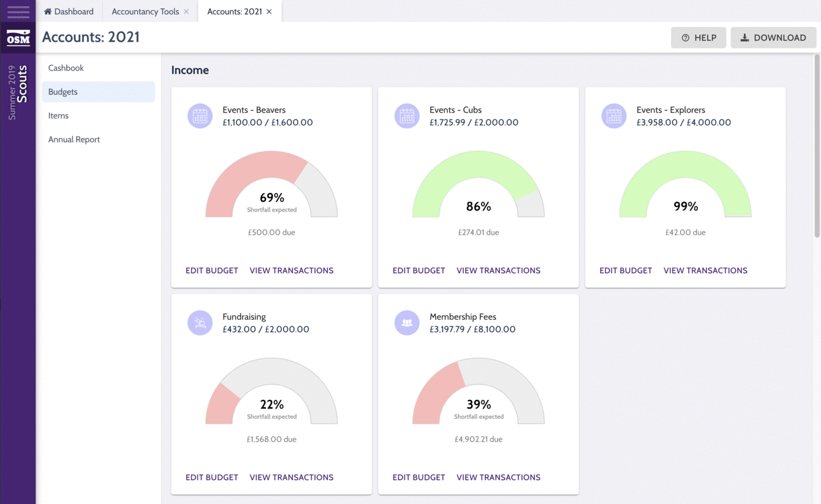Screen dimensions: 821x504
Task: Close the Accounts: 2021 tab
Action: 269,12
